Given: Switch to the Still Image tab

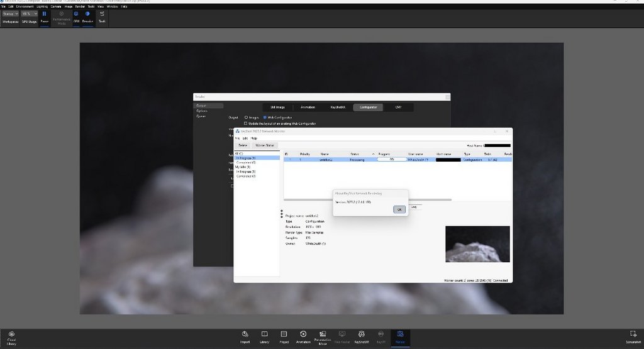Looking at the screenshot, I should pos(277,107).
